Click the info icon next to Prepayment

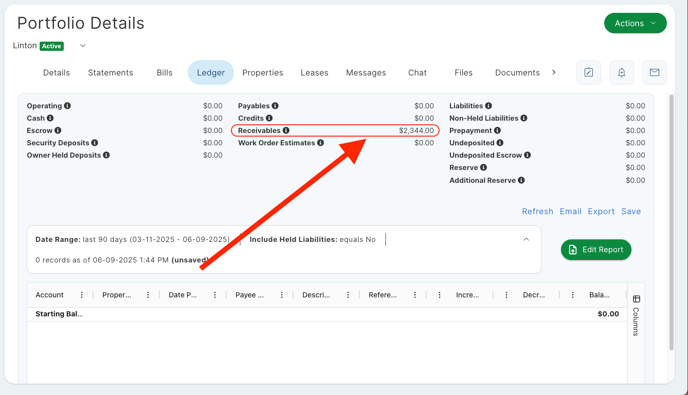point(497,130)
